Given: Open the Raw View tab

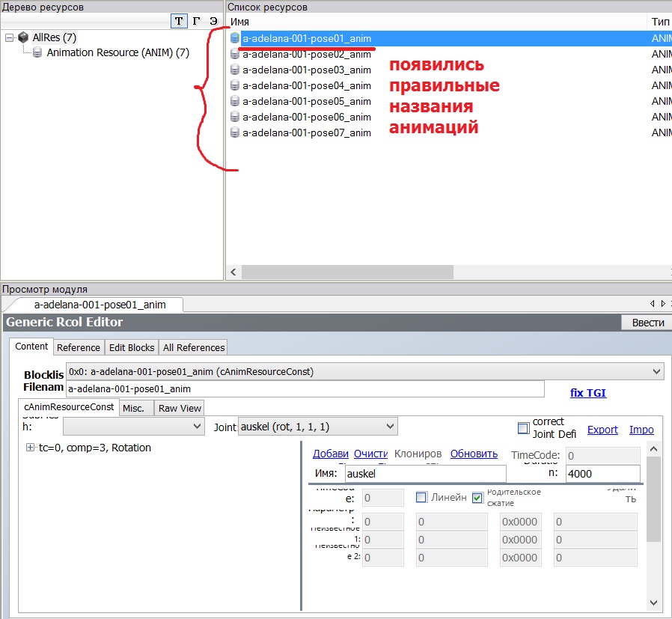Looking at the screenshot, I should click(x=180, y=408).
